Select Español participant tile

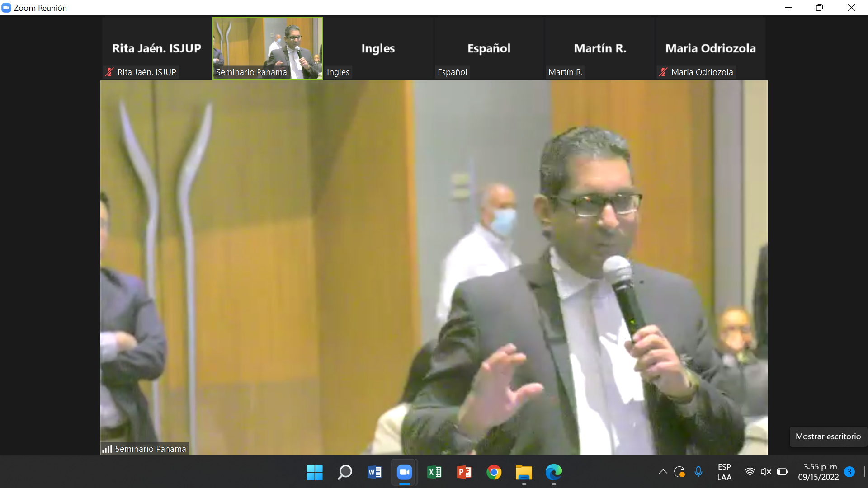(489, 48)
